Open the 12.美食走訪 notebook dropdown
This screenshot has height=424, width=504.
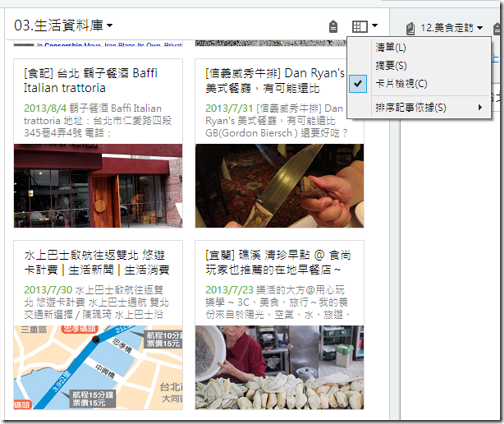(x=451, y=28)
